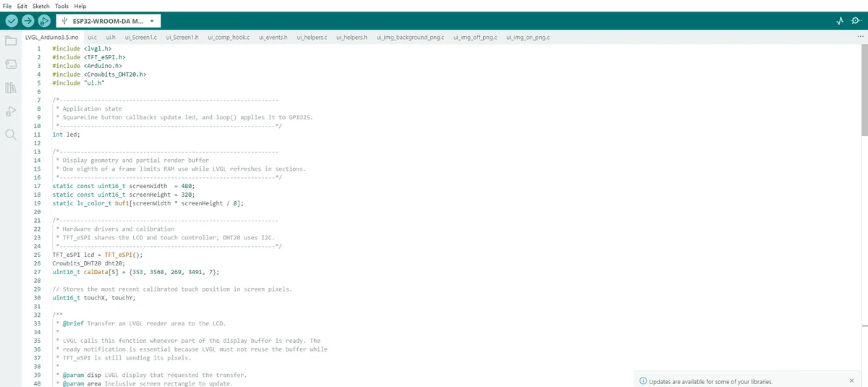This screenshot has width=868, height=387.
Task: Click the 'Updates are available' notification message
Action: [x=711, y=381]
